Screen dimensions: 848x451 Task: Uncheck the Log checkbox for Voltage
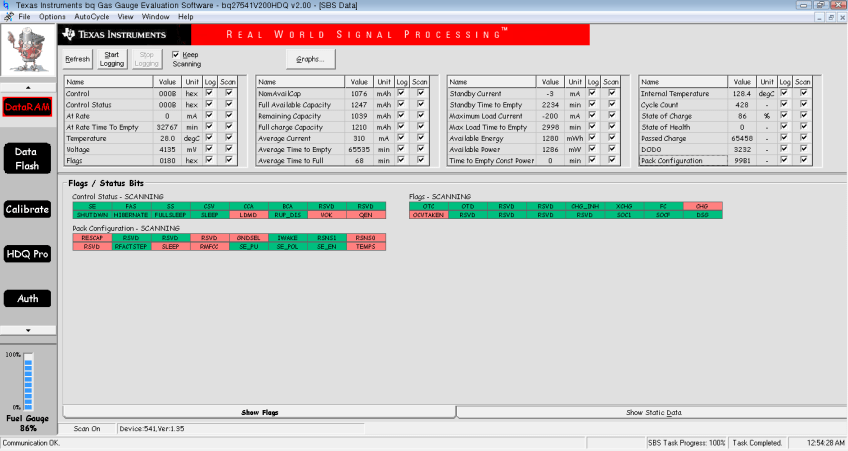[208, 149]
